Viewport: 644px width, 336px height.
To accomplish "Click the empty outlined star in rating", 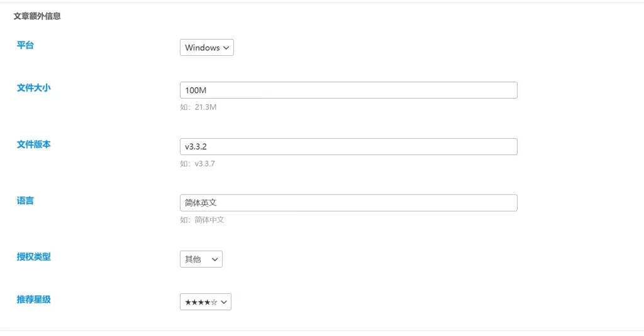I will 214,302.
